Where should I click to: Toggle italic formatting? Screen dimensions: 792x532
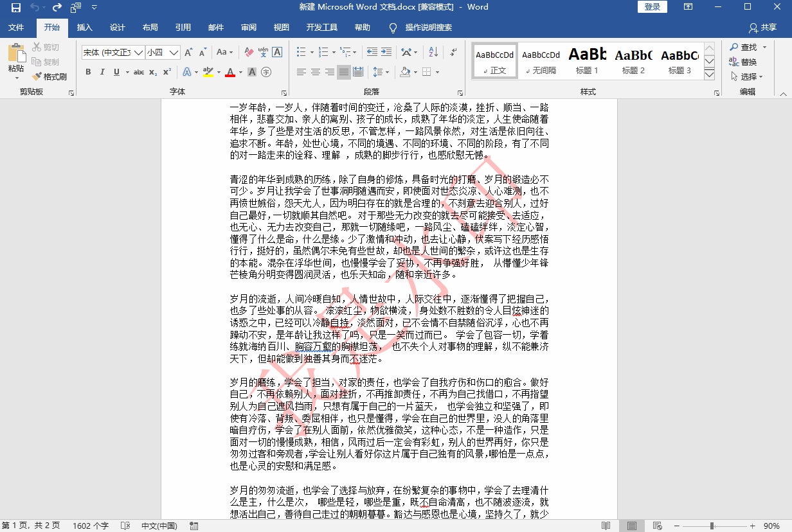coord(103,71)
